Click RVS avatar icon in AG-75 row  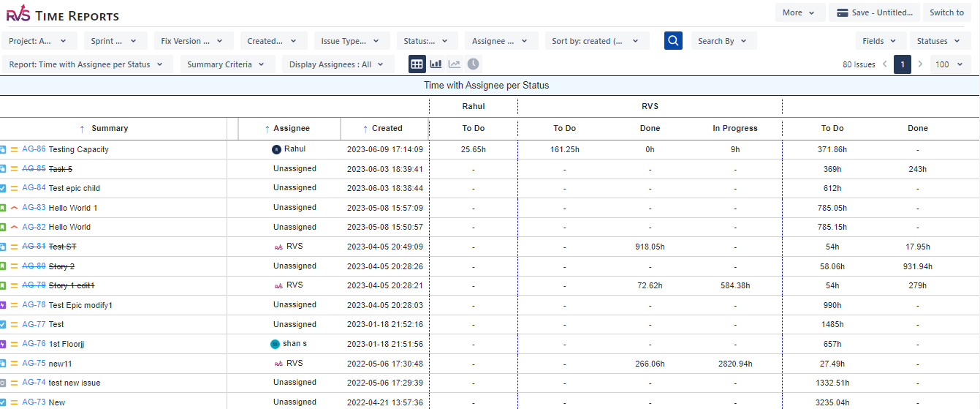click(x=278, y=363)
